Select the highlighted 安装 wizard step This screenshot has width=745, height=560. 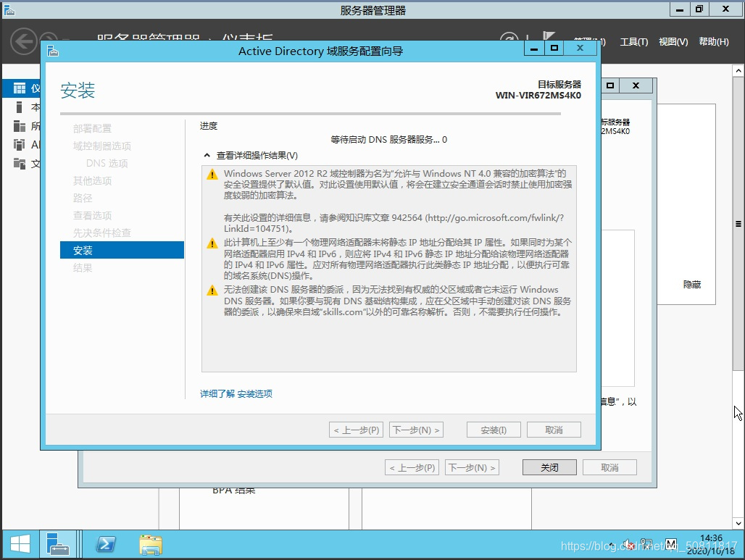(x=122, y=251)
